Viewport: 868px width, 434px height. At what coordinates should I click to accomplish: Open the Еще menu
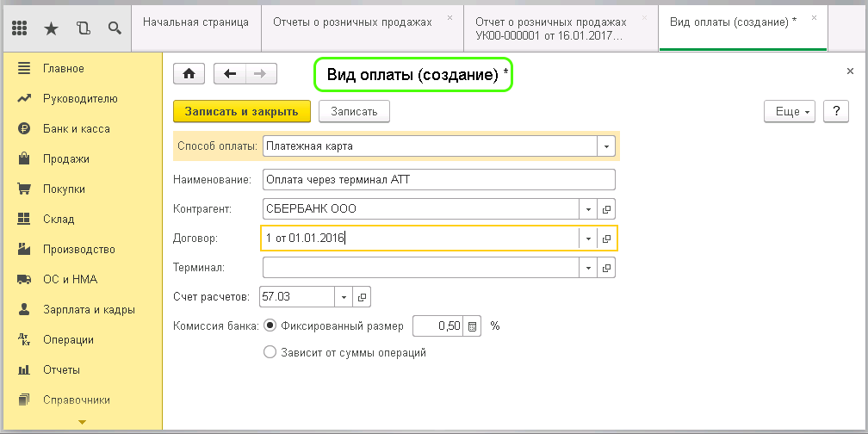pyautogui.click(x=788, y=112)
